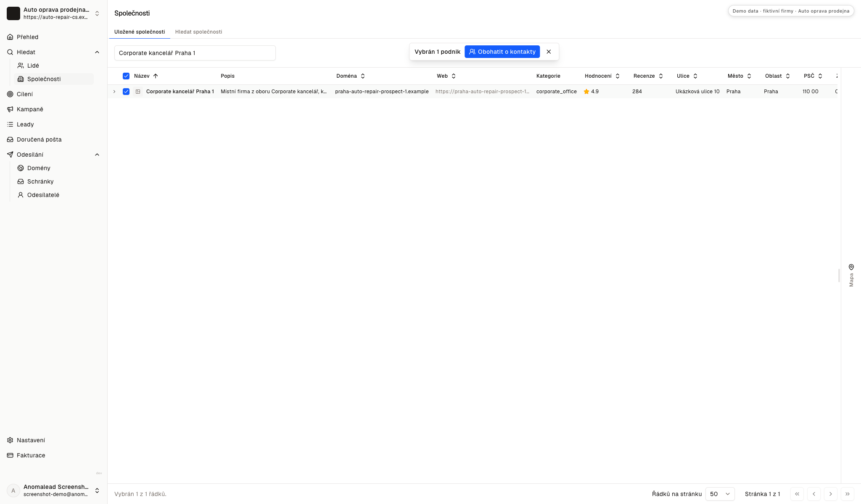Click the company search input field
This screenshot has height=504, width=861.
(195, 53)
